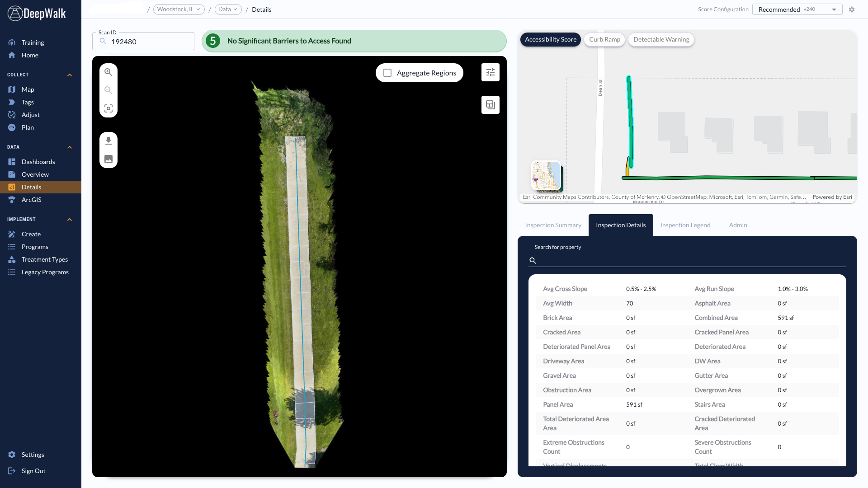The height and width of the screenshot is (488, 868).
Task: Open the Woodstock, IL dropdown
Action: click(179, 9)
